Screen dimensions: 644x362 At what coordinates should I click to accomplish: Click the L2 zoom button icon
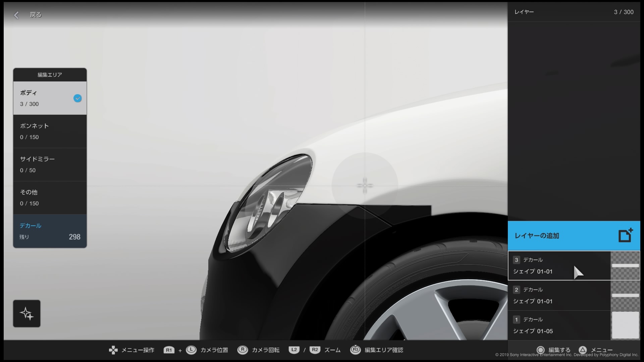294,350
